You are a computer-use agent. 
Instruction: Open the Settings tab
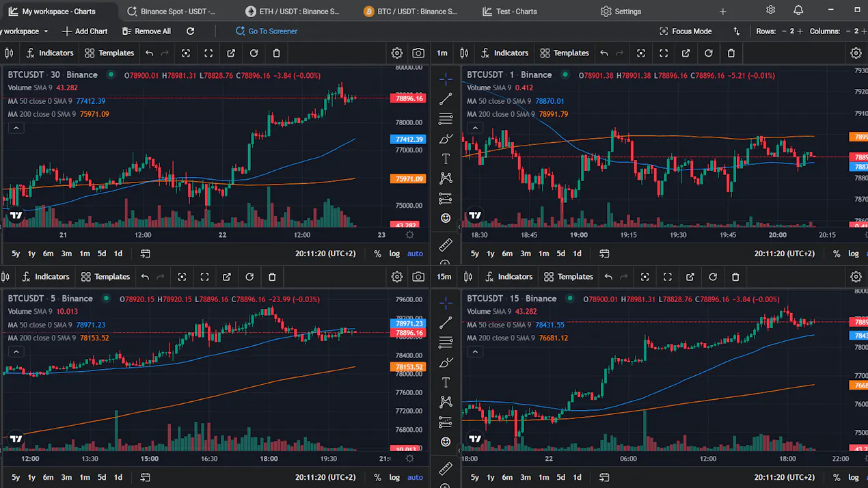click(x=621, y=11)
